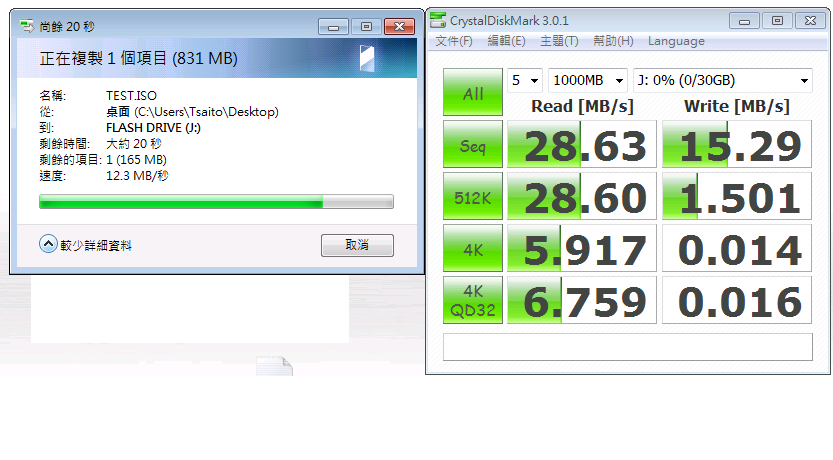Open the 文件(F) menu
Screen dimensions: 833x460
tap(454, 41)
